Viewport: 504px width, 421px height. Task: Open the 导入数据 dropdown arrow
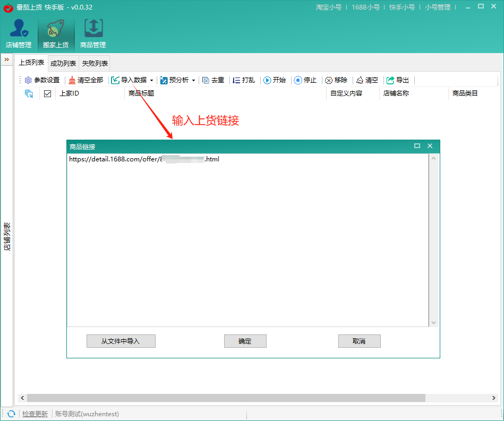(152, 80)
